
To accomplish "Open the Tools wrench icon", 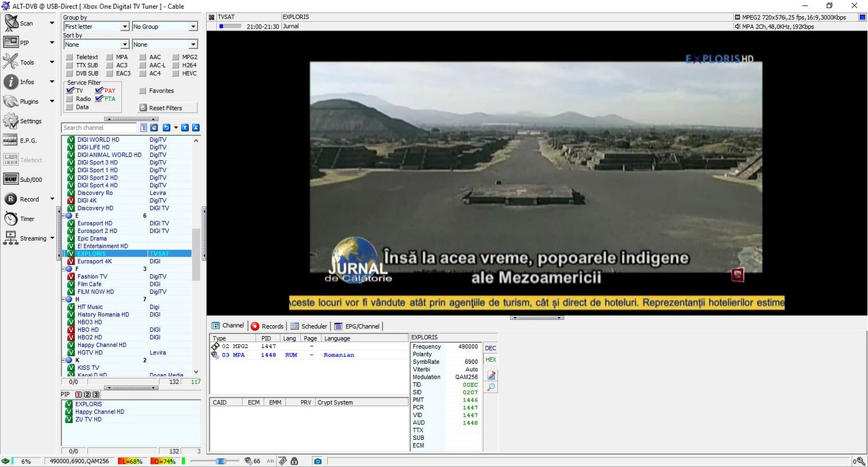I will (x=10, y=62).
